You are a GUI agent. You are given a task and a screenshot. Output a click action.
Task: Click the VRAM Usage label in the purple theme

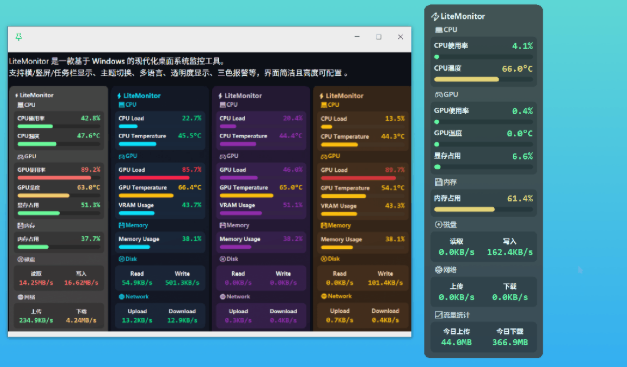click(x=237, y=205)
